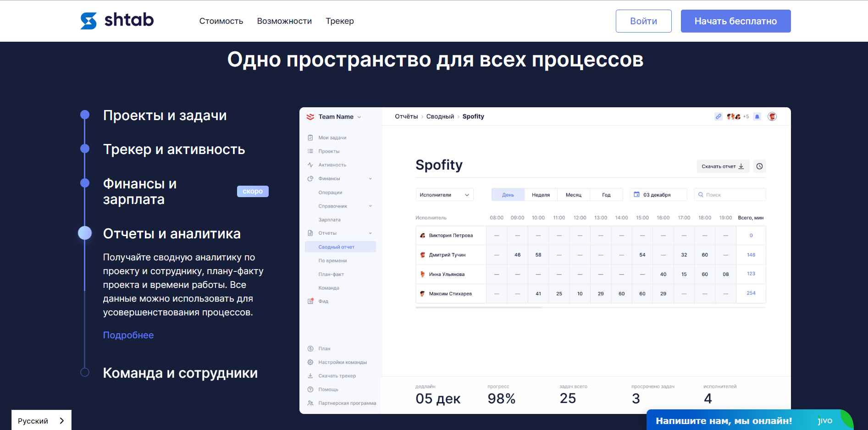
Task: Click the Скачать трекер download icon
Action: (x=310, y=376)
